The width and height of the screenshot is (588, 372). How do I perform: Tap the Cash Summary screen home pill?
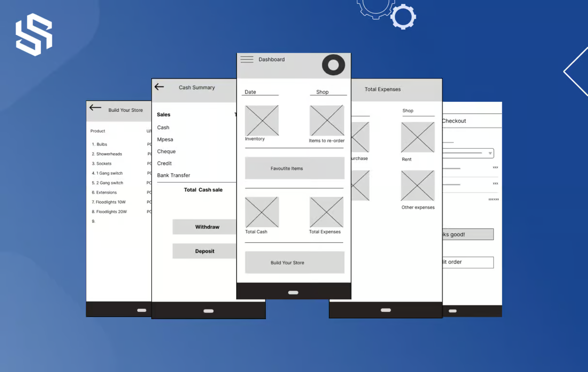click(208, 311)
